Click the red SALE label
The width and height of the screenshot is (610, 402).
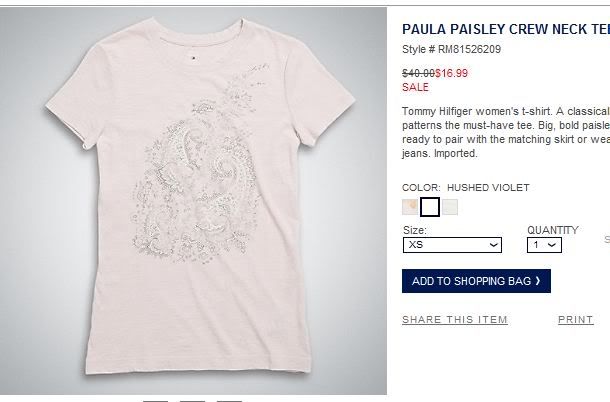[415, 87]
